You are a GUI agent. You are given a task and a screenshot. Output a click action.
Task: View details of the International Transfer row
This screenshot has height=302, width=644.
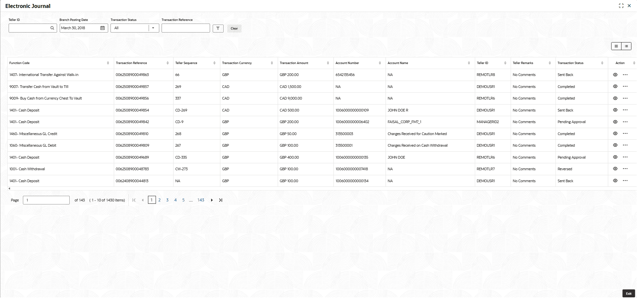(x=615, y=75)
